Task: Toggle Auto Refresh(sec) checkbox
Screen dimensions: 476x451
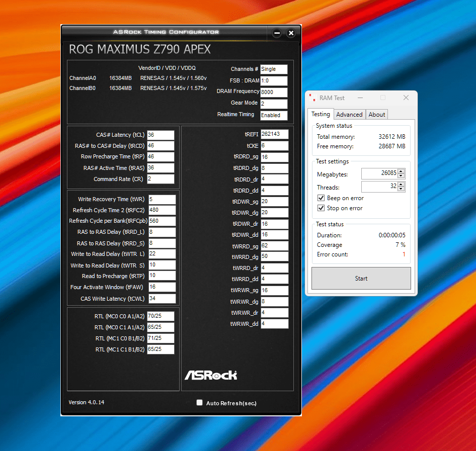Action: [199, 402]
